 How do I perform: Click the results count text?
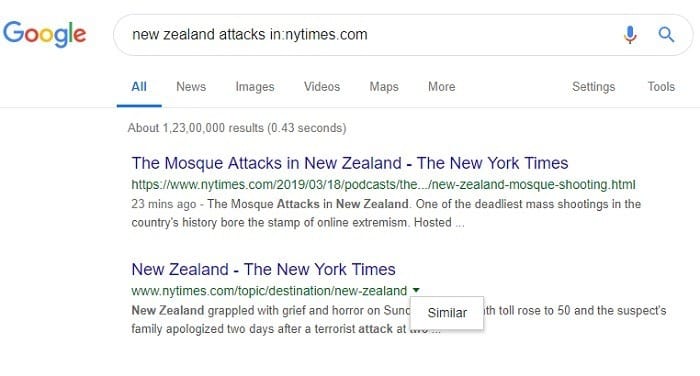click(x=237, y=128)
